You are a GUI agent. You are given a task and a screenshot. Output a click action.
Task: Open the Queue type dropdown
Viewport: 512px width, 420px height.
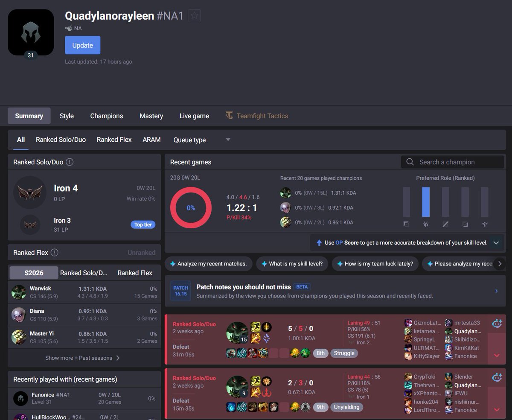click(201, 140)
